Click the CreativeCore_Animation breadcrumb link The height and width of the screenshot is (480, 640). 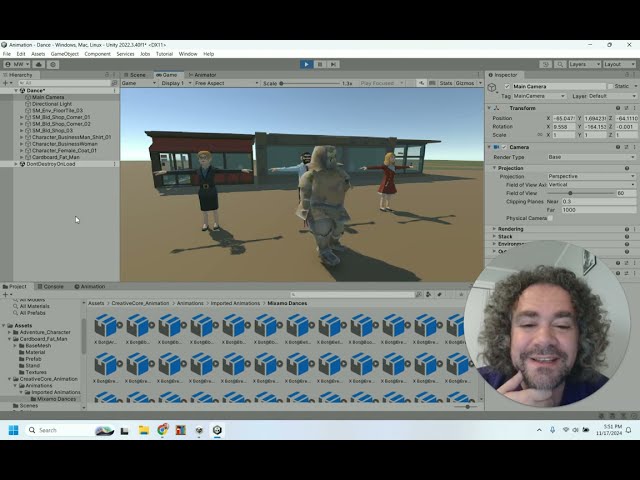pos(140,303)
